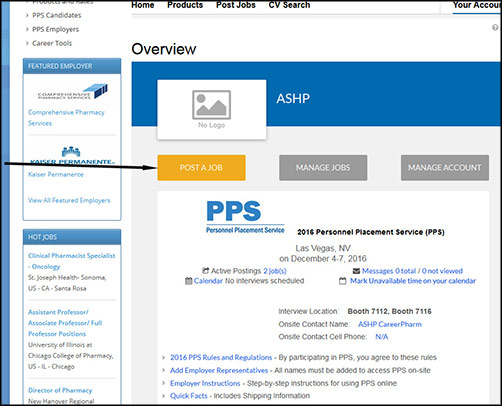
Task: Click the Active Postings share icon
Action: (206, 270)
